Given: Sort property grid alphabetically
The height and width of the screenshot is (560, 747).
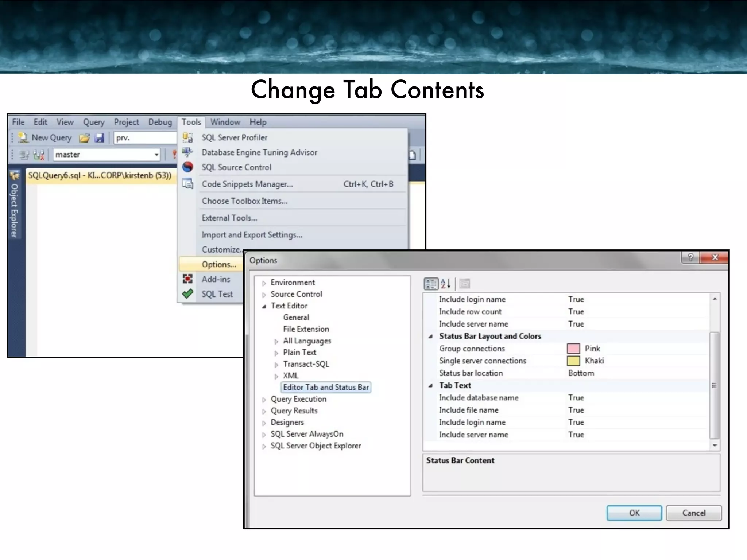Looking at the screenshot, I should click(446, 284).
